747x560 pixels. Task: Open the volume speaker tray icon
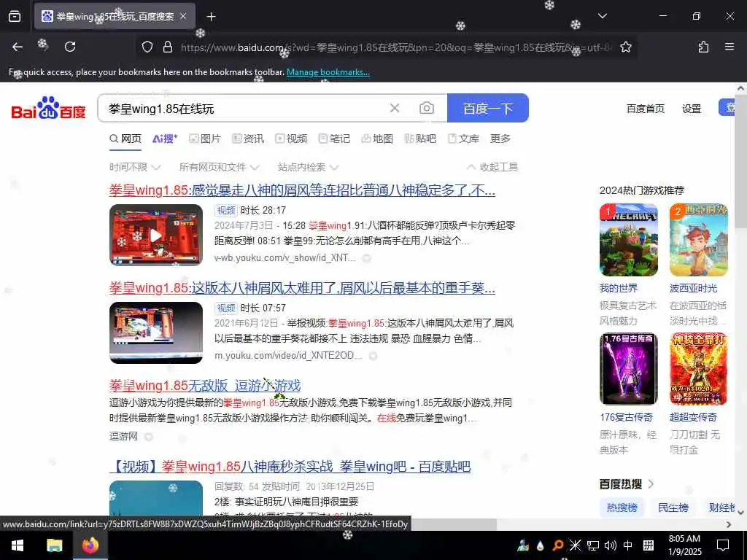tap(611, 545)
